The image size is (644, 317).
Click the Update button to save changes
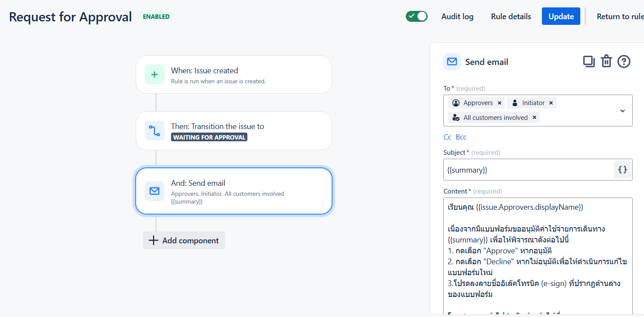coord(561,16)
